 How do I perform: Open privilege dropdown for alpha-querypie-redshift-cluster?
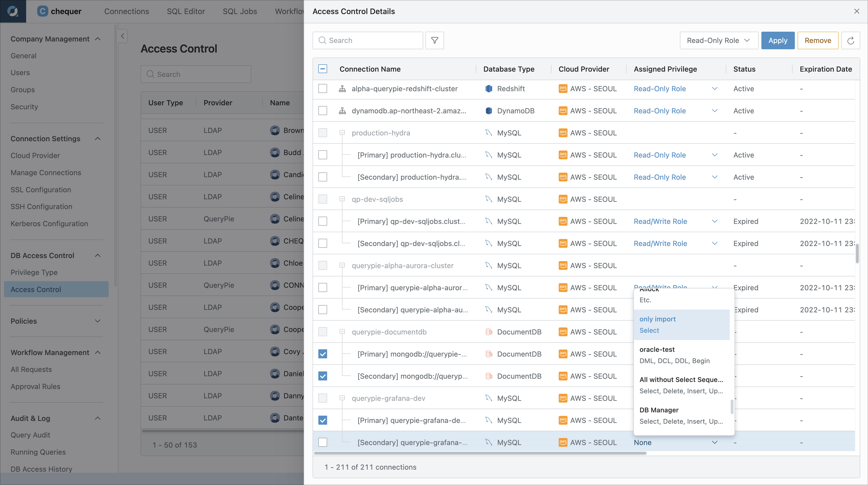[x=714, y=89]
